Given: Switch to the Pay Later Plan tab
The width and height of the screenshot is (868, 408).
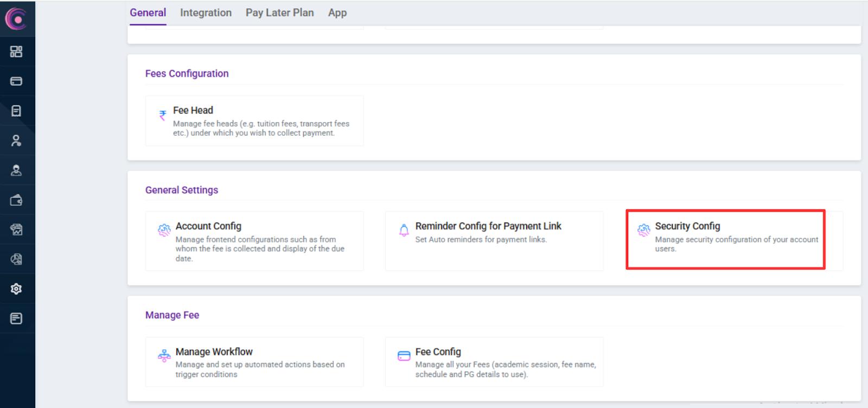Looking at the screenshot, I should (279, 12).
